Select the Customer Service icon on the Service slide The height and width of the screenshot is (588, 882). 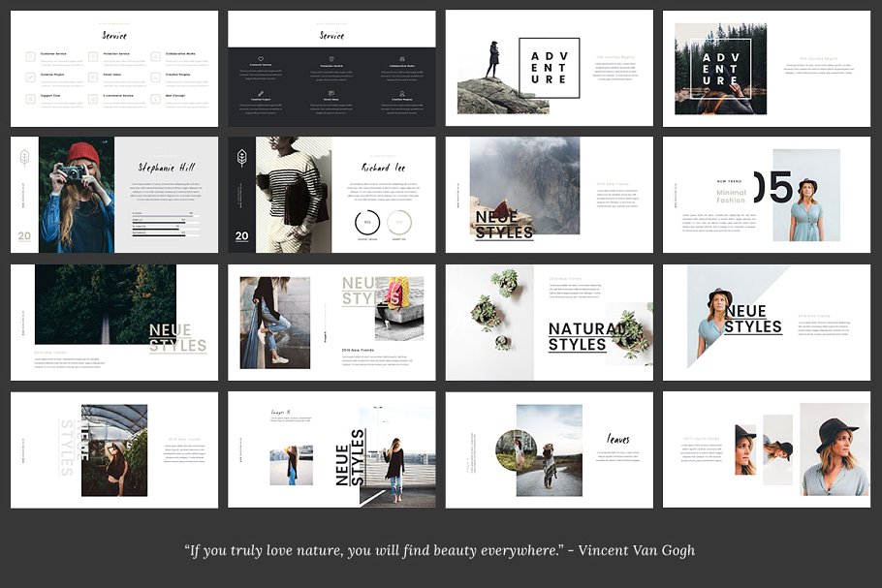pyautogui.click(x=30, y=56)
